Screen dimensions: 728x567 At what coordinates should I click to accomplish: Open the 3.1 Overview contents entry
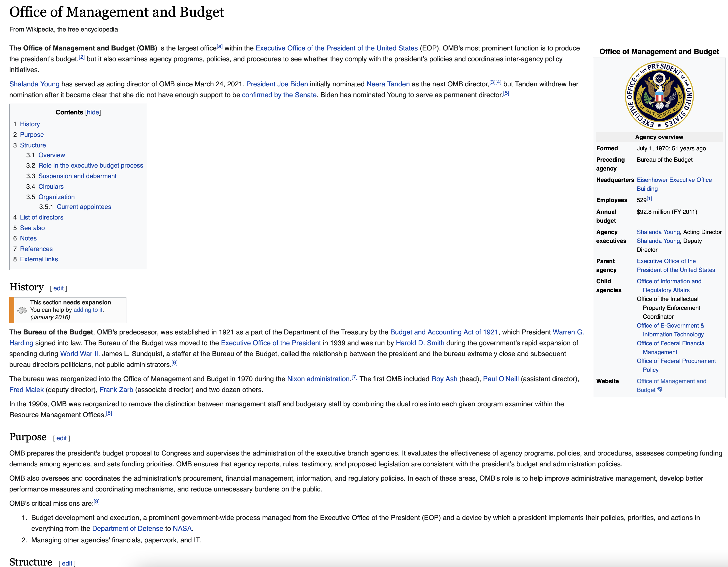tap(52, 155)
